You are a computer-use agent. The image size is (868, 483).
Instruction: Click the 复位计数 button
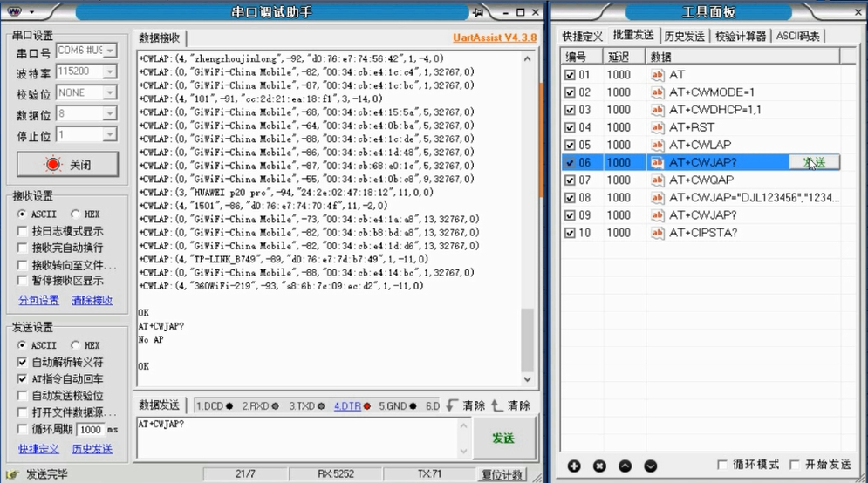(x=502, y=474)
